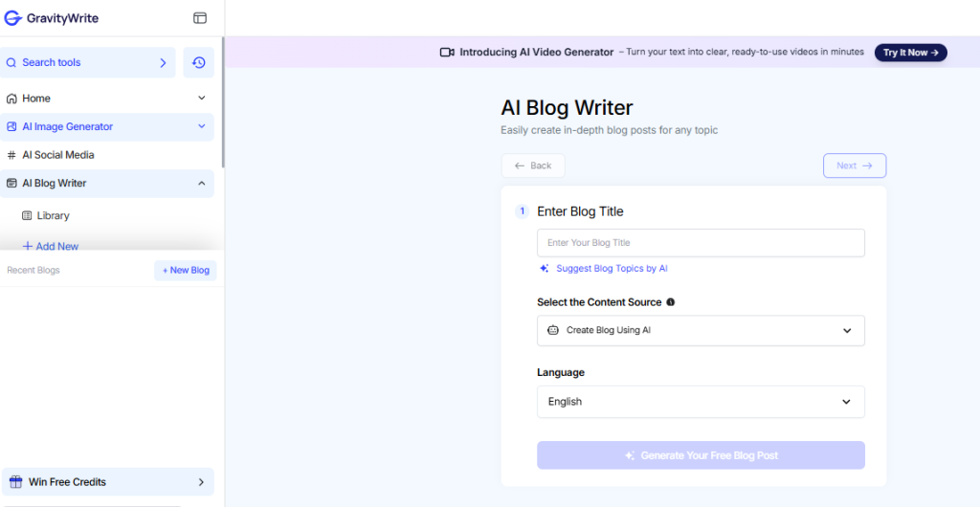The width and height of the screenshot is (980, 507).
Task: Open the history clock icon
Action: point(198,63)
